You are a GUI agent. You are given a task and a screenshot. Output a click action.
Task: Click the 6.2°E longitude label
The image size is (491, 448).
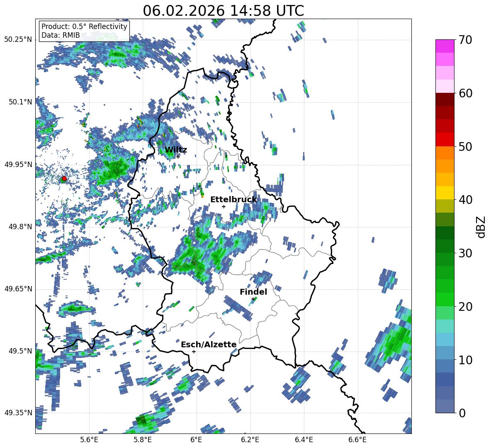(x=250, y=440)
